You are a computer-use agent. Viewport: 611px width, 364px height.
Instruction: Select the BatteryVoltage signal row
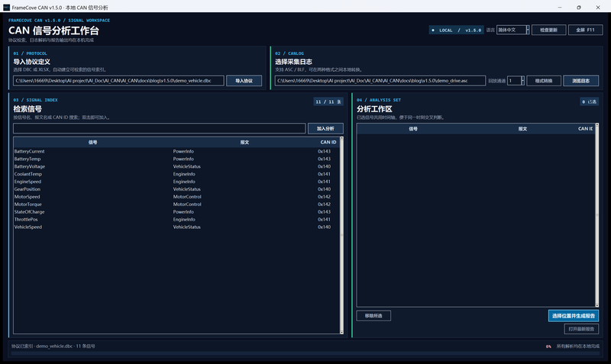[176, 166]
